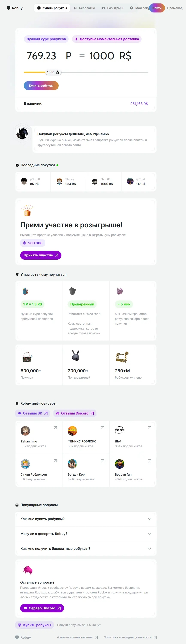Open Шейн's channel using arrow icon
Viewport: 186px width, 644px height.
(x=150, y=428)
